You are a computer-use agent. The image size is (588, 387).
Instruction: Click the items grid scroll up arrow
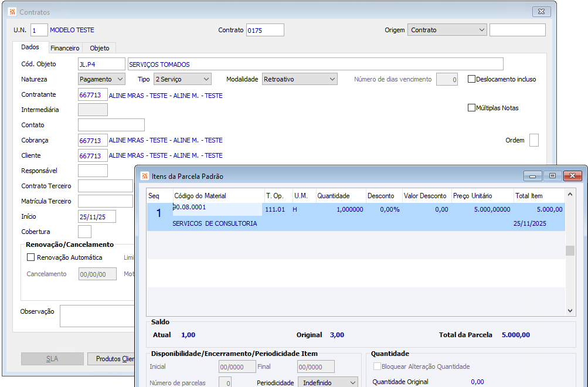[570, 194]
